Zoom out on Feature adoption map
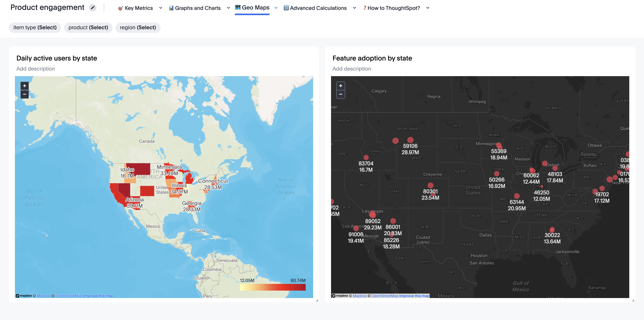This screenshot has width=644, height=320. coord(341,94)
